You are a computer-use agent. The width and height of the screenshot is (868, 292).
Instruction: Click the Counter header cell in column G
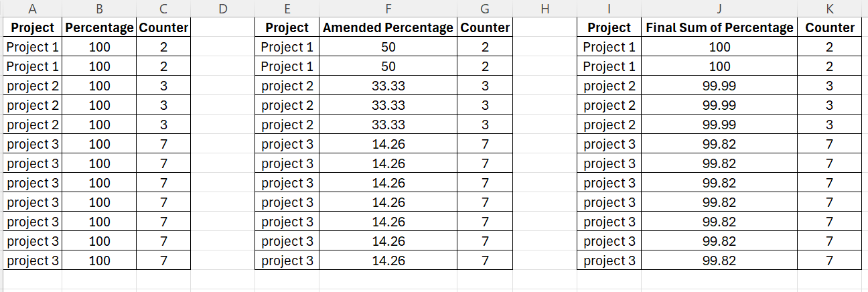tap(485, 28)
